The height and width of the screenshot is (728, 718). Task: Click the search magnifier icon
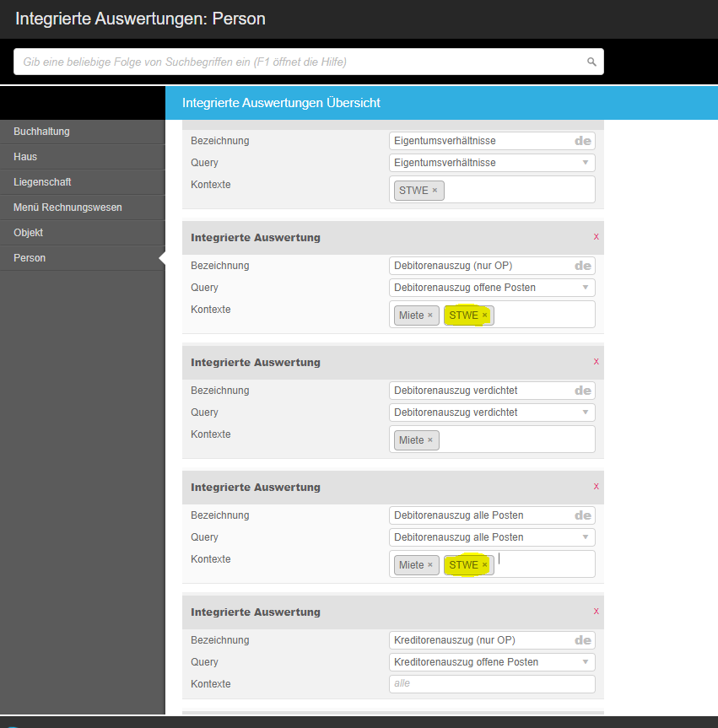pos(591,62)
